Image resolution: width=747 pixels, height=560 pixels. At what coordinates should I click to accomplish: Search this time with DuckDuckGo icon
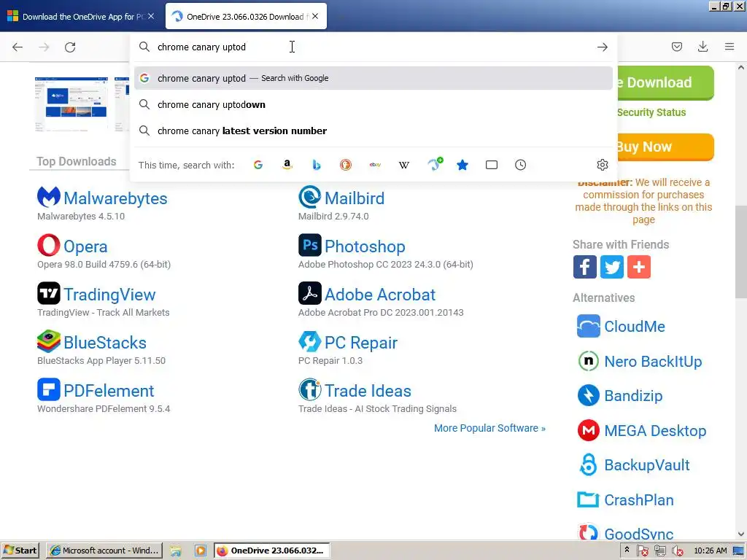[x=345, y=165]
